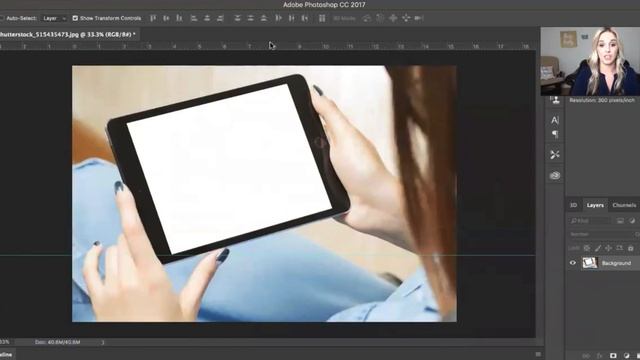This screenshot has width=640, height=360.
Task: Click the layer style fx icon
Action: (600, 356)
